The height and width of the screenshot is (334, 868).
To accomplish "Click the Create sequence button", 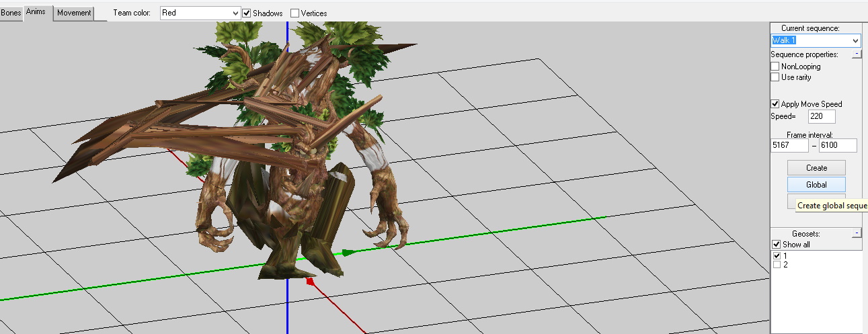I will coord(816,168).
